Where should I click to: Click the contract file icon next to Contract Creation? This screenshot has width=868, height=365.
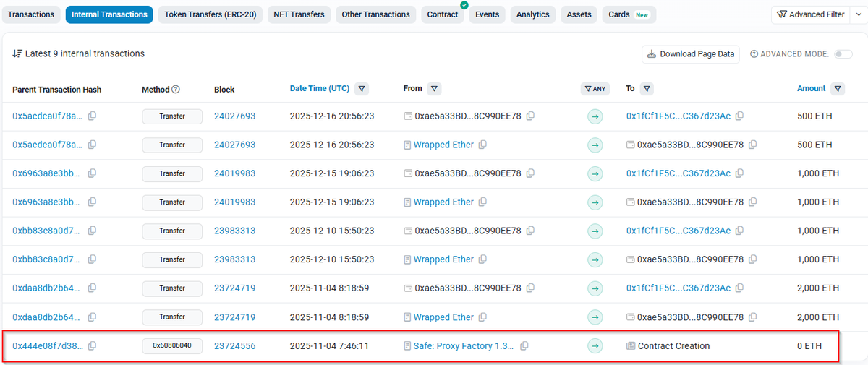point(631,346)
